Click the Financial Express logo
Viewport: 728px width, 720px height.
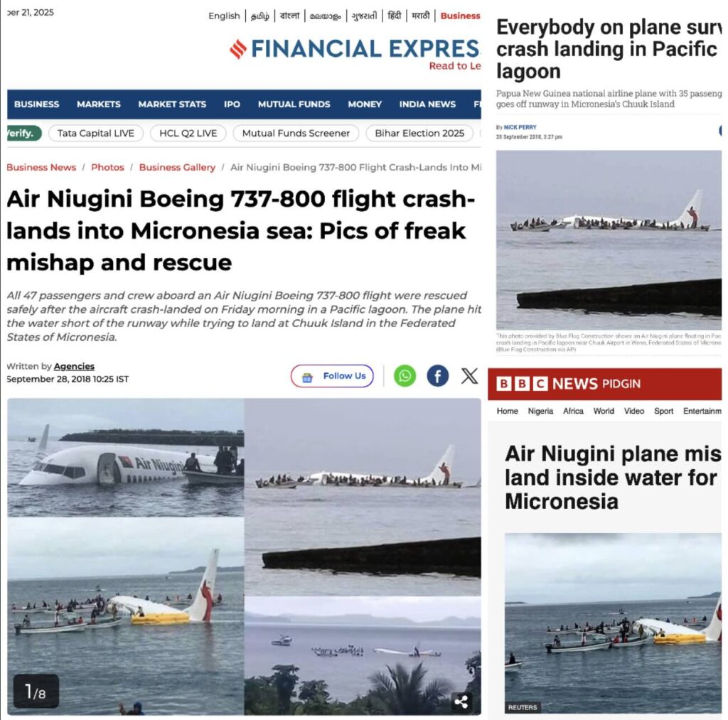point(355,49)
